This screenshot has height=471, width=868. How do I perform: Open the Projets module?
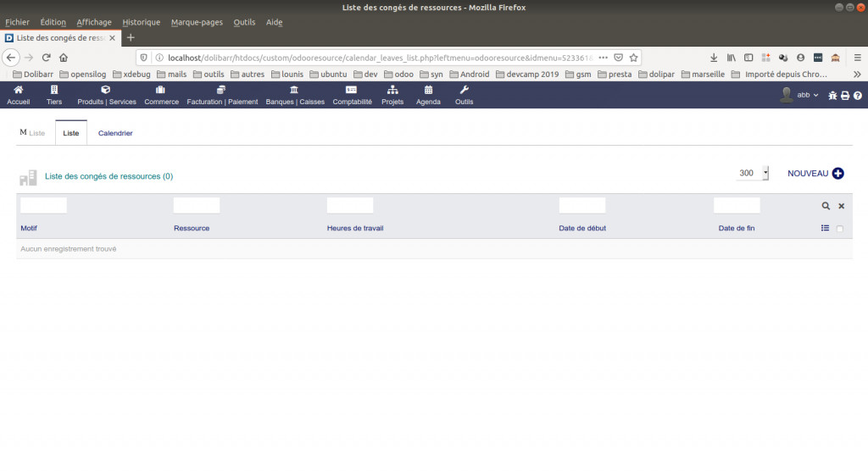click(x=392, y=95)
